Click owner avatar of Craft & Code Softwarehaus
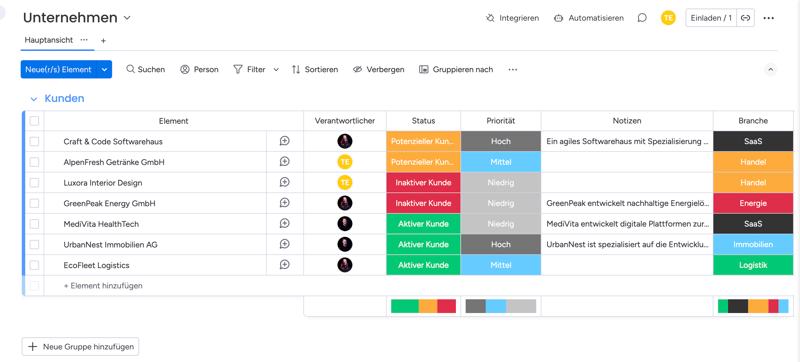 point(345,141)
